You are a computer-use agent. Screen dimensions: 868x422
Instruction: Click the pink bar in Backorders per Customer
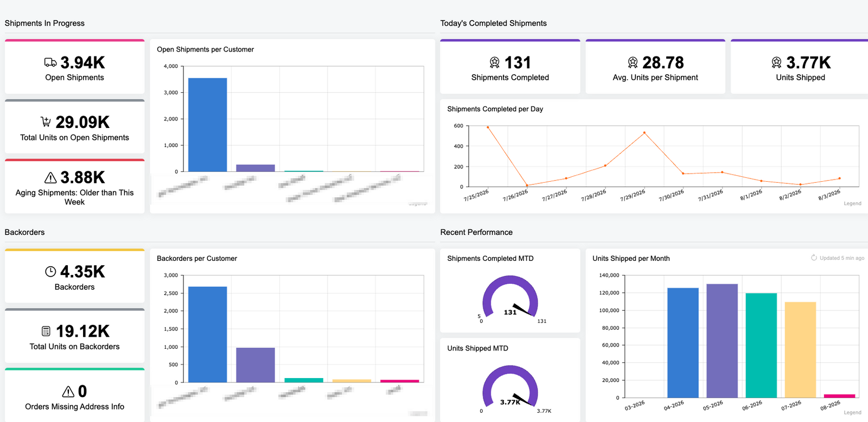[x=400, y=381]
